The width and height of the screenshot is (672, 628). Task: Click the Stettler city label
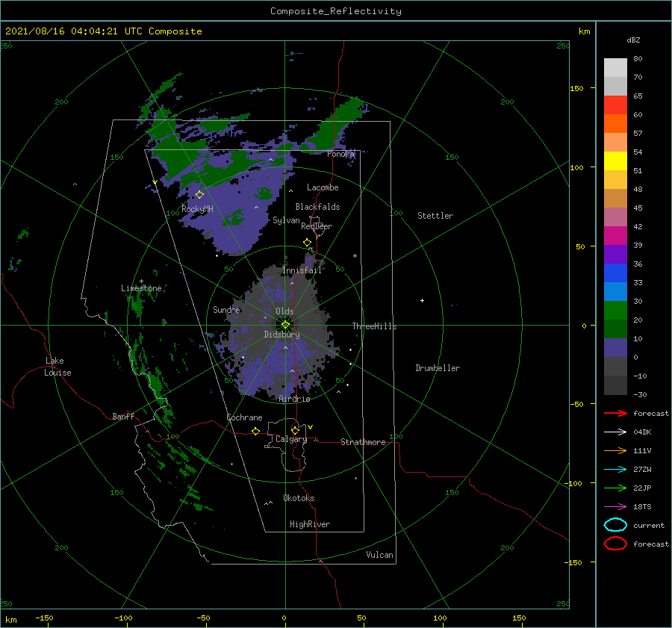[435, 216]
